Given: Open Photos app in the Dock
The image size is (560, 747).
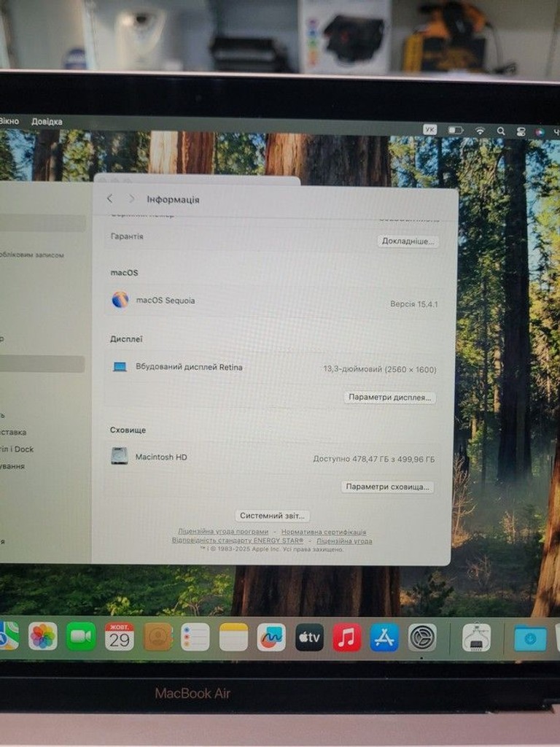Looking at the screenshot, I should point(43,636).
